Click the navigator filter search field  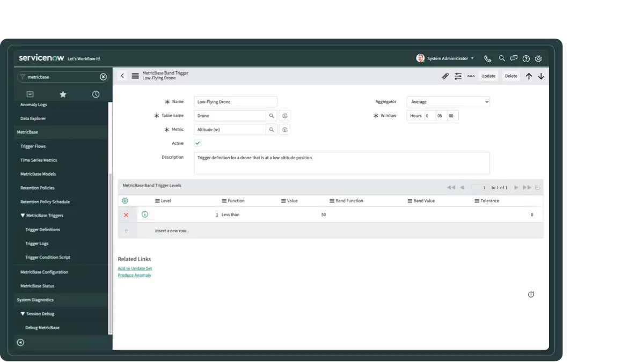click(63, 77)
